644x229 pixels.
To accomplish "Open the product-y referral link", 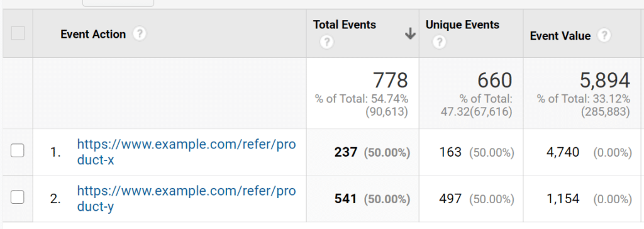I will [186, 198].
